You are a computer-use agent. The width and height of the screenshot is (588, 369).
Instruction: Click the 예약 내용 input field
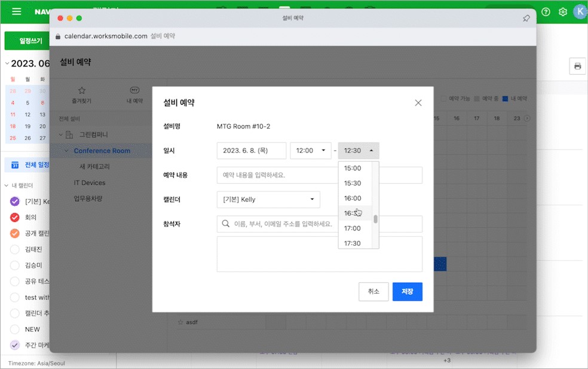click(320, 175)
